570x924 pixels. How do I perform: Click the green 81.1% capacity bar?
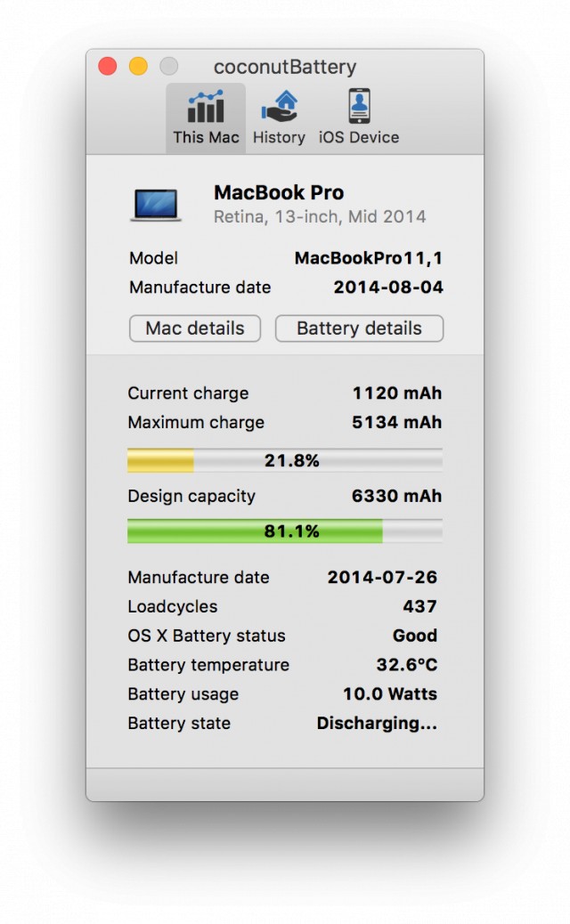point(285,531)
